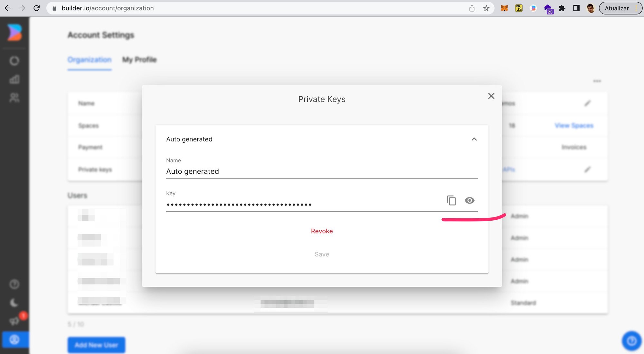Click the Builder.io logo in sidebar
Image resolution: width=644 pixels, height=354 pixels.
click(x=14, y=32)
